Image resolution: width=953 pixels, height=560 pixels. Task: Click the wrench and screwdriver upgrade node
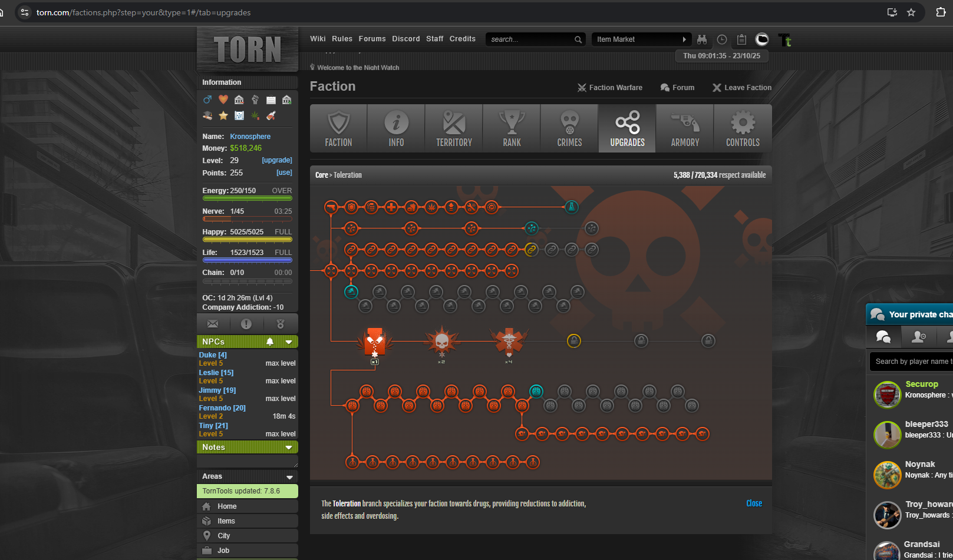point(471,207)
